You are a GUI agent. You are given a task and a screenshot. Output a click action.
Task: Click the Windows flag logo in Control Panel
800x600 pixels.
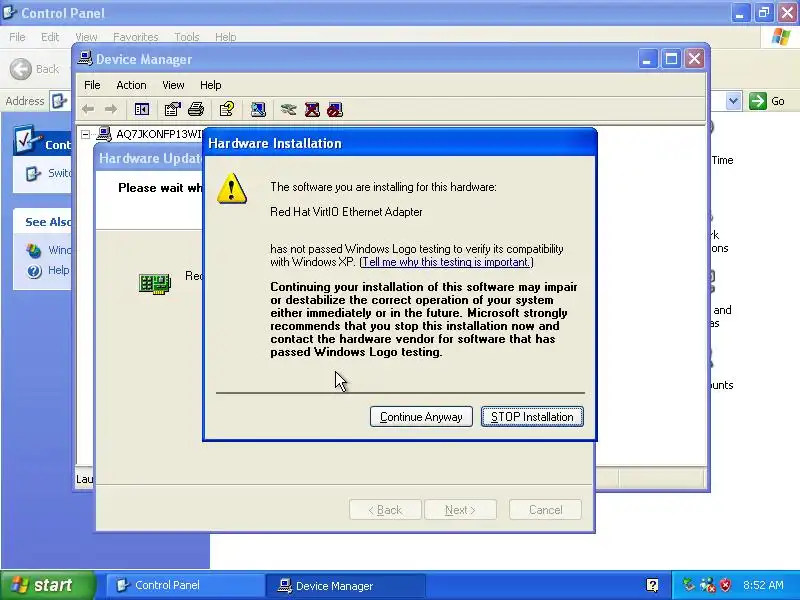(781, 37)
